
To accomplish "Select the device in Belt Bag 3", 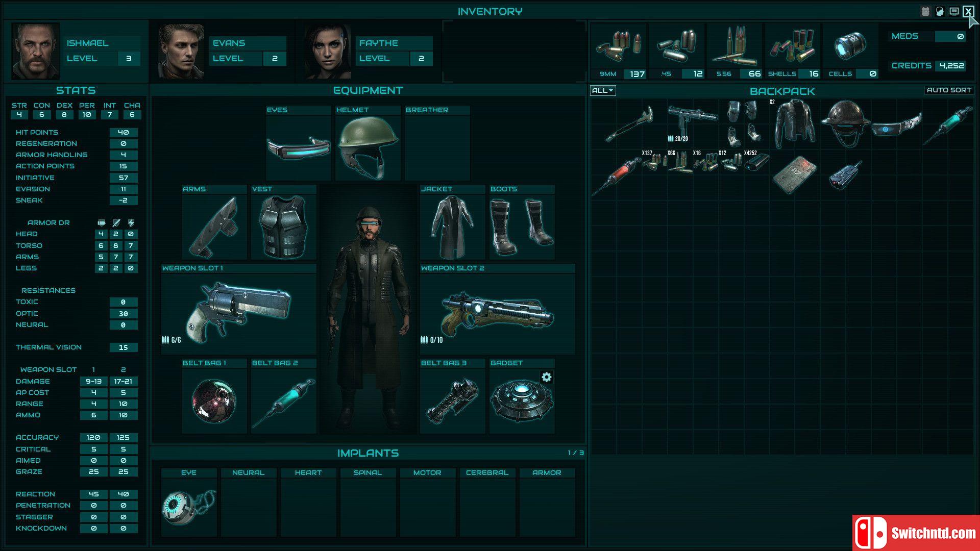I will pos(452,400).
